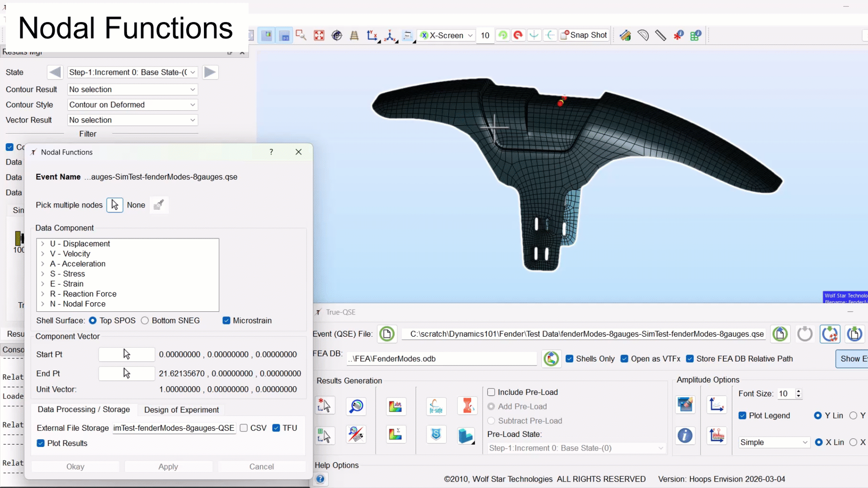868x488 pixels.
Task: Switch to Data Processing / Storage tab
Action: tap(84, 409)
